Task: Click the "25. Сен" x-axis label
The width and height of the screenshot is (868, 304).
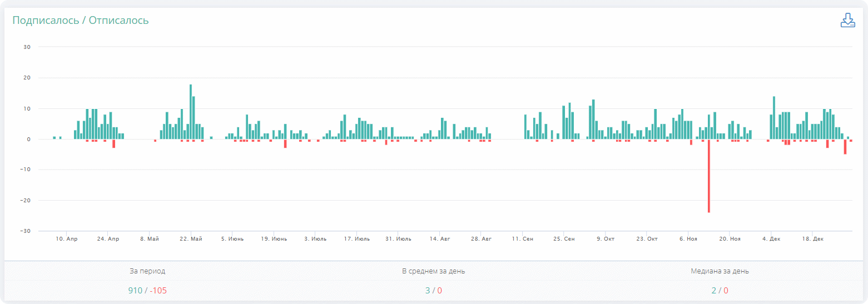Action: (x=564, y=239)
